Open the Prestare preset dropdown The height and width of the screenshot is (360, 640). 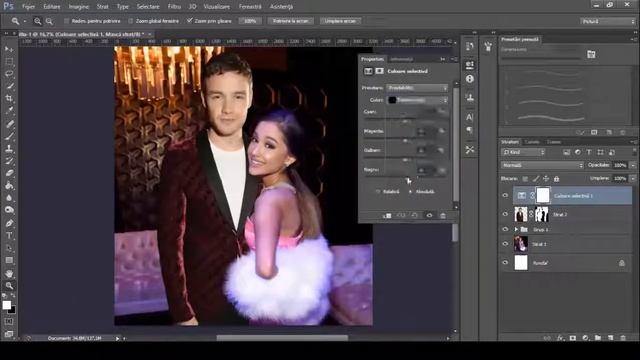click(x=417, y=88)
